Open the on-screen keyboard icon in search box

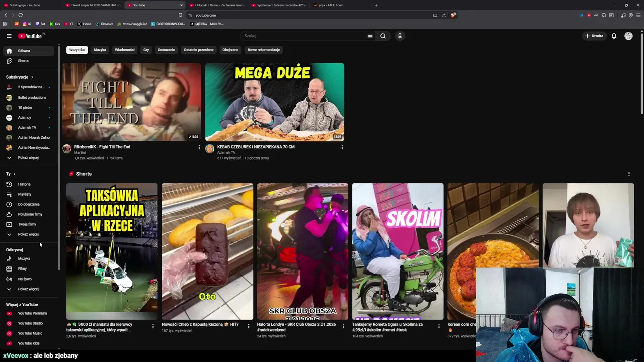pyautogui.click(x=370, y=36)
